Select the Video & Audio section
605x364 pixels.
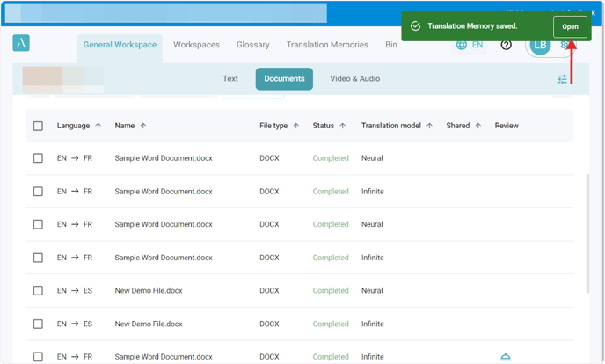355,79
